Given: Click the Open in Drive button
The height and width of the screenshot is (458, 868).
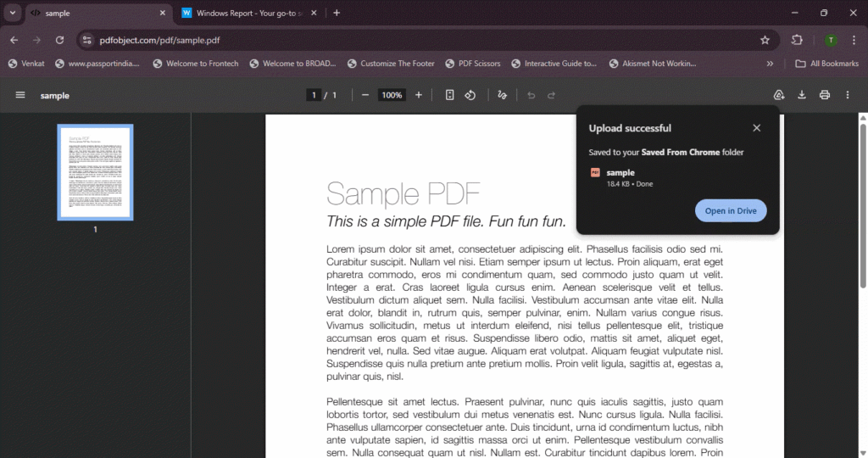Looking at the screenshot, I should tap(731, 211).
